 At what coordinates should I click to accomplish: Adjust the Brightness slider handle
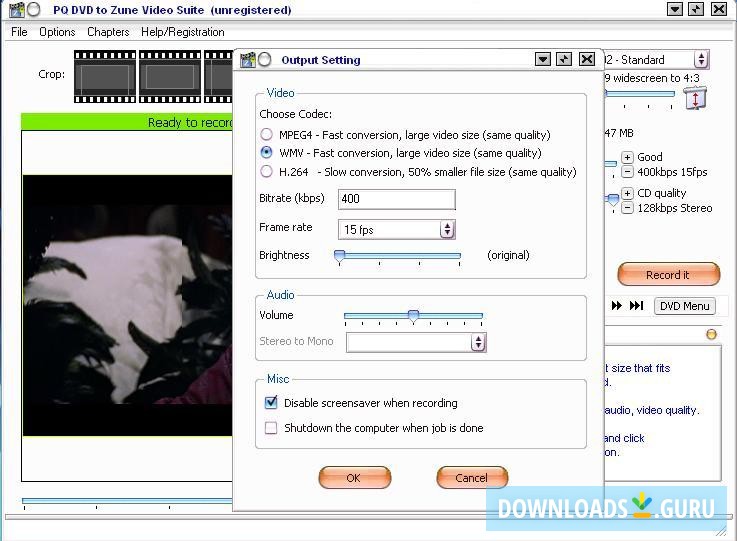(x=339, y=256)
